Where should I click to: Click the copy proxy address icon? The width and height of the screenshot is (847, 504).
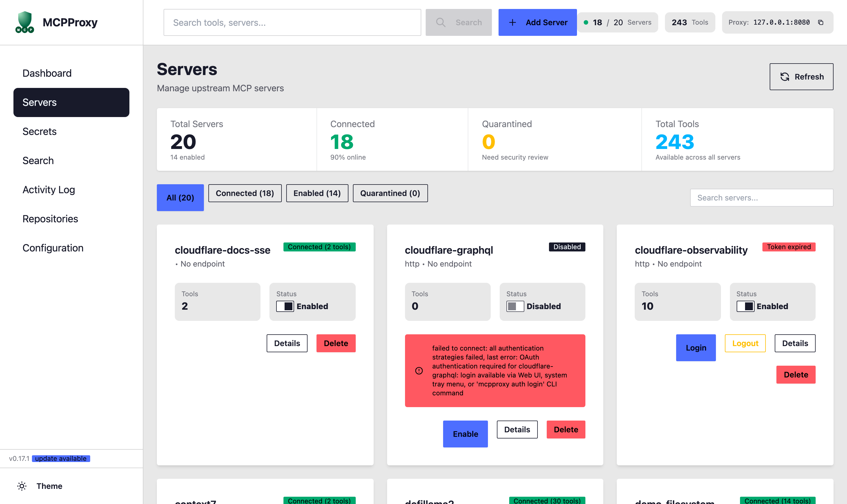tap(820, 22)
